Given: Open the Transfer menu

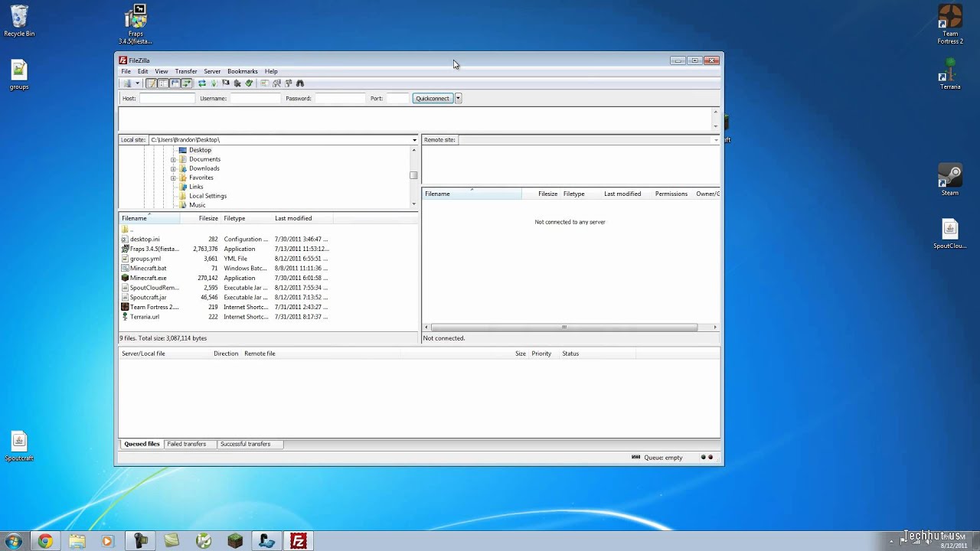Looking at the screenshot, I should click(186, 71).
